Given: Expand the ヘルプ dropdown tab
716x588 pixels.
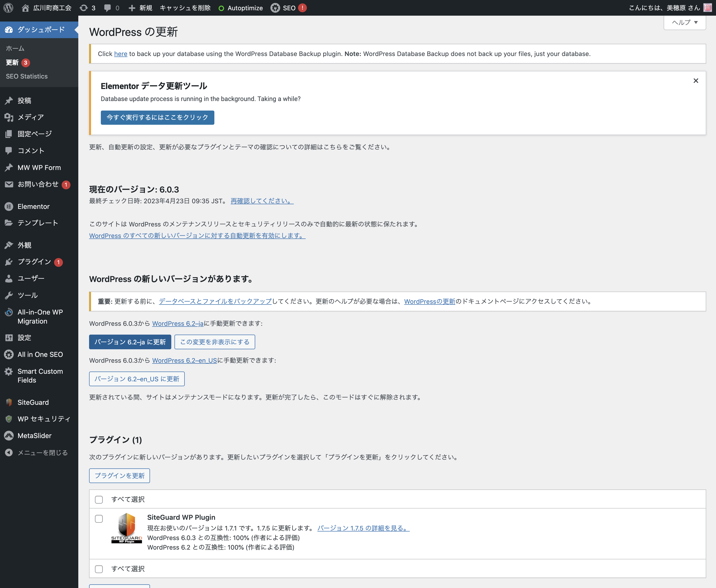Looking at the screenshot, I should (x=684, y=22).
